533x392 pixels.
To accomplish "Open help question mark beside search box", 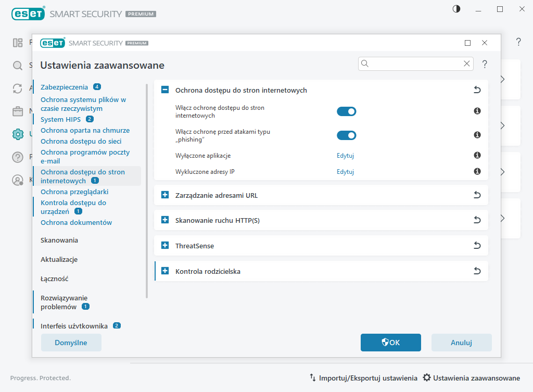I will click(485, 64).
